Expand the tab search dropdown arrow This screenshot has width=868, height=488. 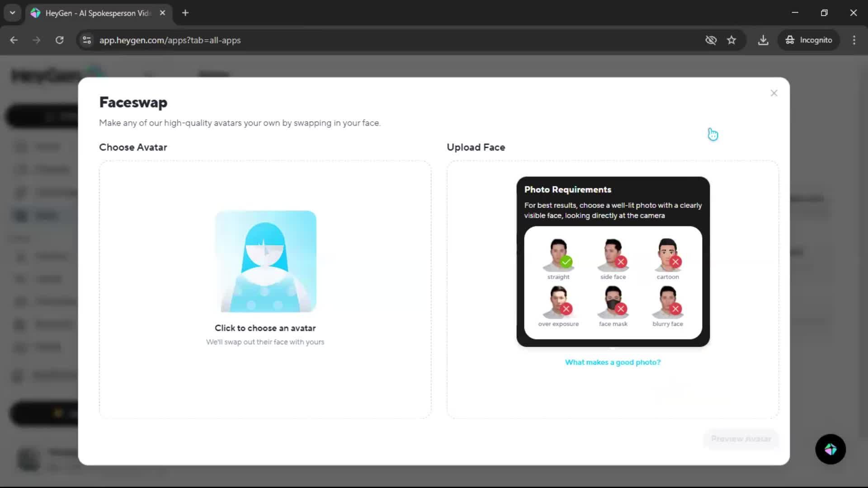coord(12,13)
